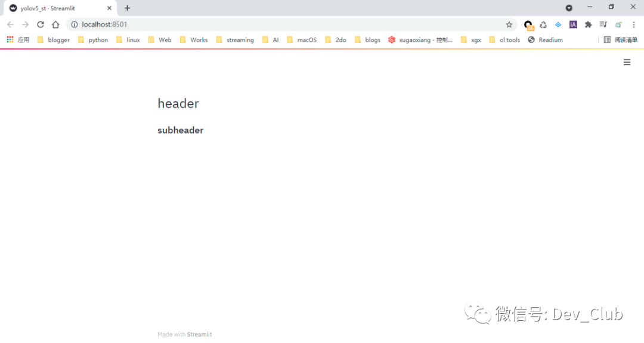Image resolution: width=644 pixels, height=343 pixels.
Task: Open a new browser tab
Action: pyautogui.click(x=128, y=8)
